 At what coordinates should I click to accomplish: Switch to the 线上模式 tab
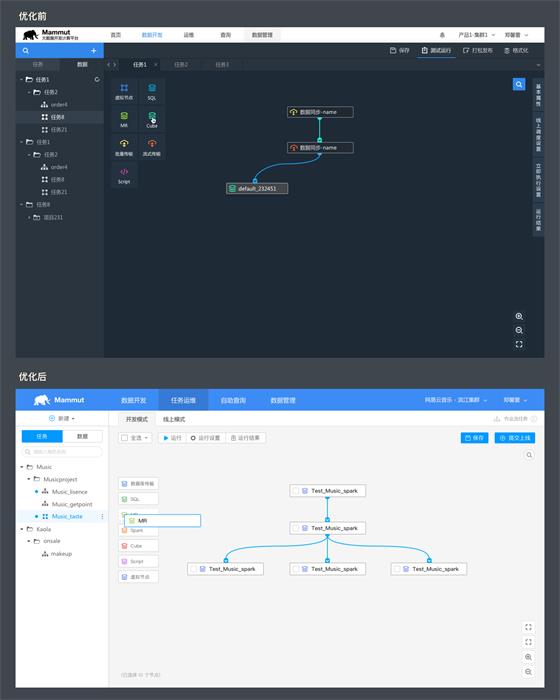tap(174, 419)
